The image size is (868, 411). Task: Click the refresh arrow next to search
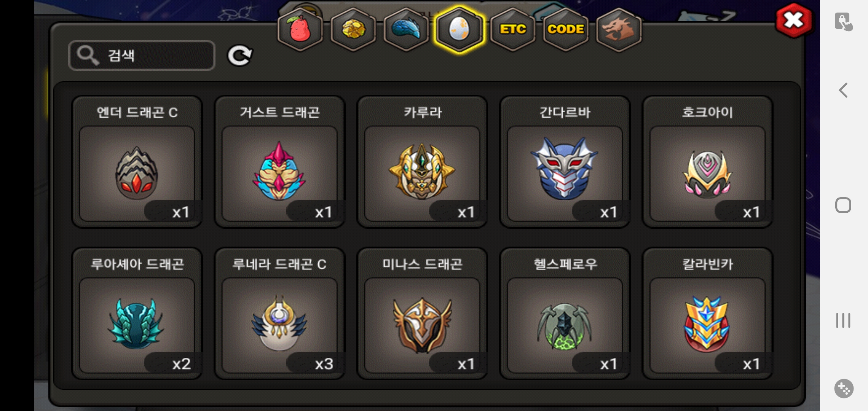(x=240, y=56)
